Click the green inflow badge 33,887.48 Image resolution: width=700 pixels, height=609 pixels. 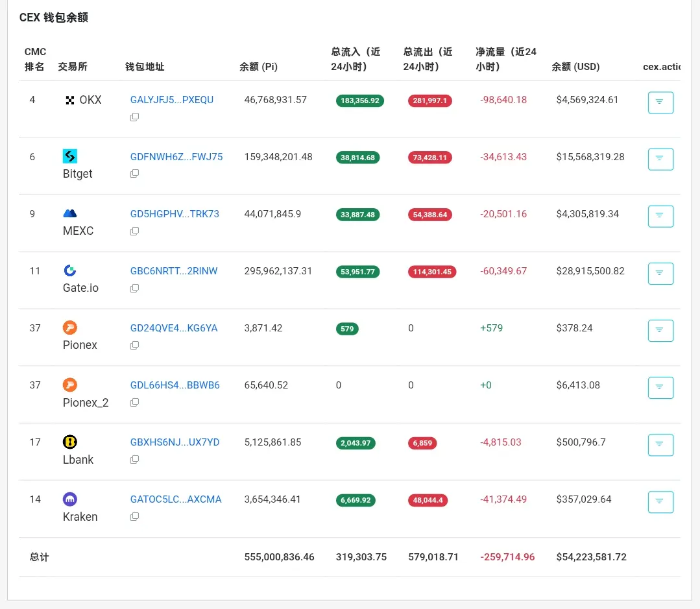357,215
